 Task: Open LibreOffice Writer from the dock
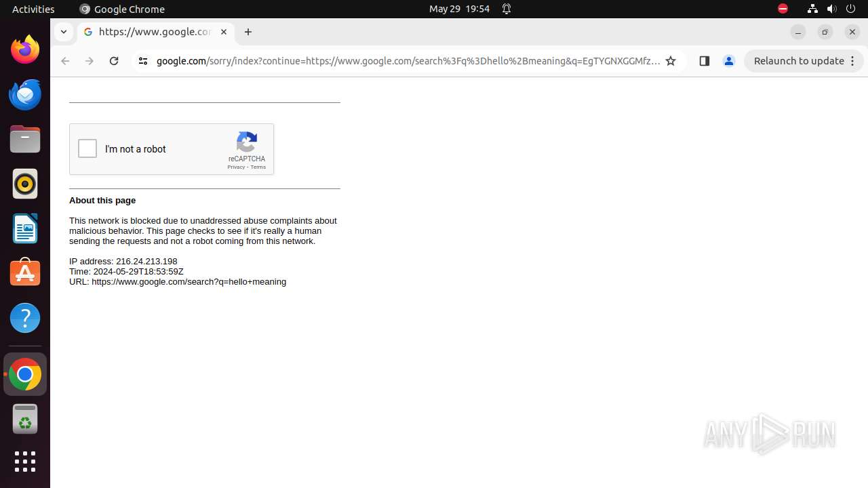click(x=25, y=228)
